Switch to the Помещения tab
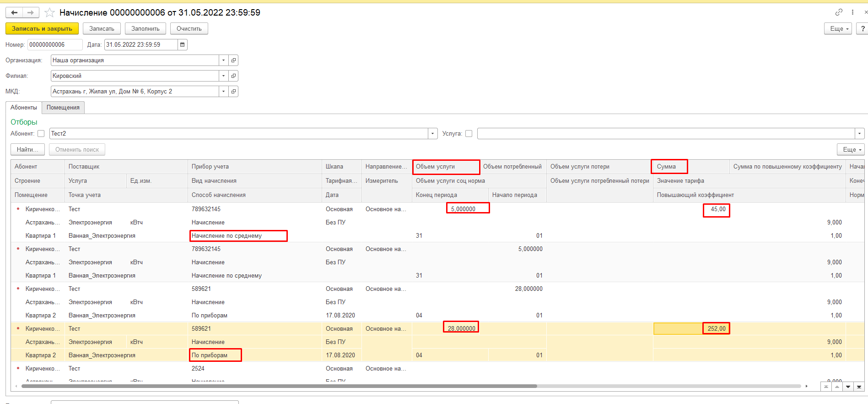The height and width of the screenshot is (404, 868). pos(63,108)
